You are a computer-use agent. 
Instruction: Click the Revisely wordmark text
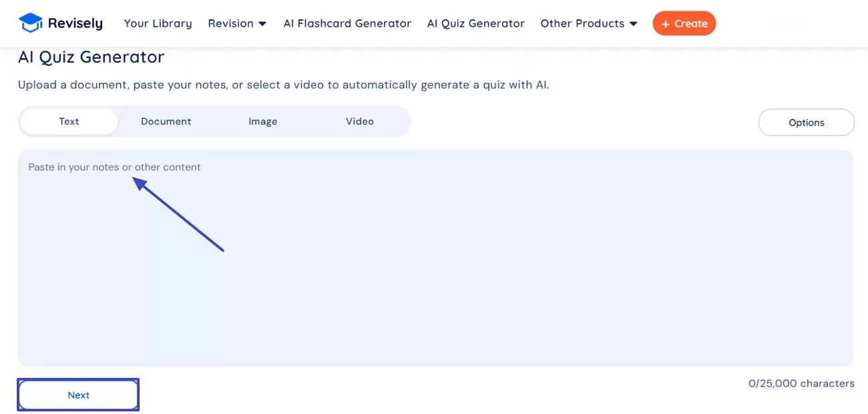(x=75, y=23)
